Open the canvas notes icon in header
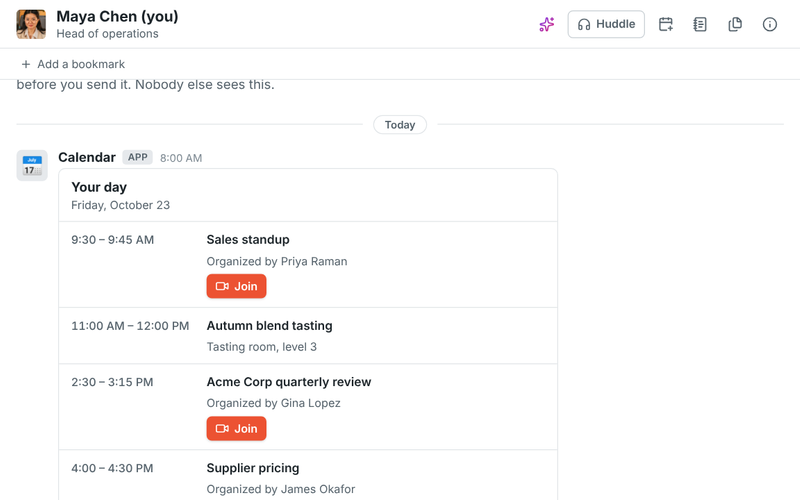Image resolution: width=800 pixels, height=500 pixels. pos(700,24)
